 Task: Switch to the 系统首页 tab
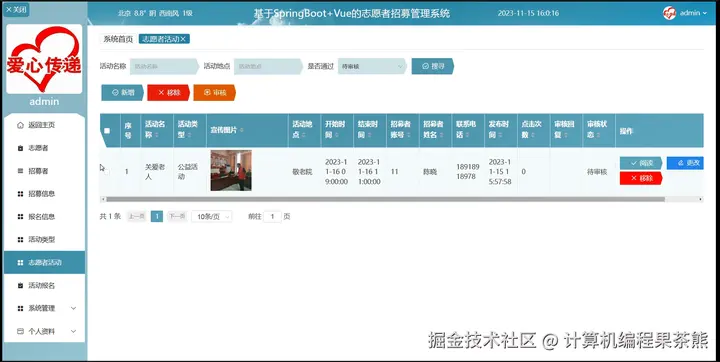118,40
